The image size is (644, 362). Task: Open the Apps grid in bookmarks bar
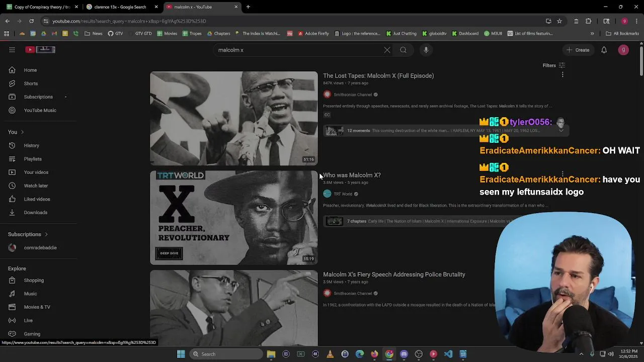click(7, 34)
